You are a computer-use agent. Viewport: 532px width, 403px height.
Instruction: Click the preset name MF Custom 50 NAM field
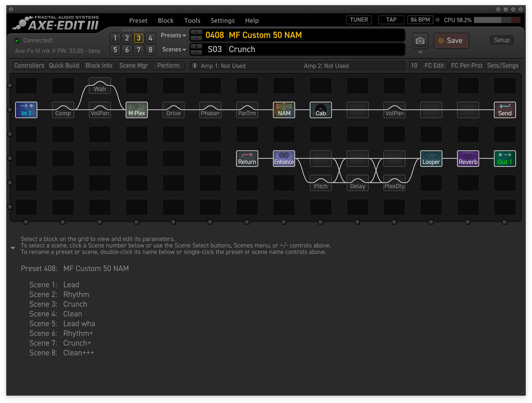(316, 35)
